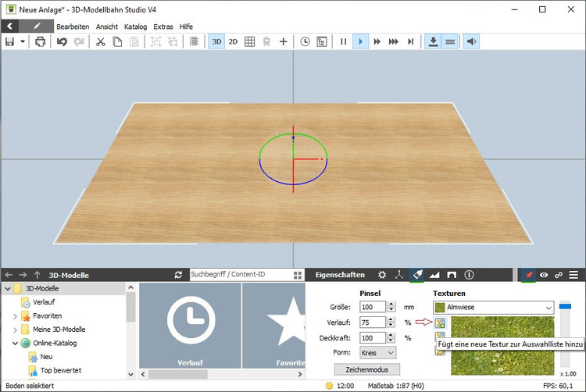Toggle the sound speaker button
586x392 pixels.
(470, 41)
